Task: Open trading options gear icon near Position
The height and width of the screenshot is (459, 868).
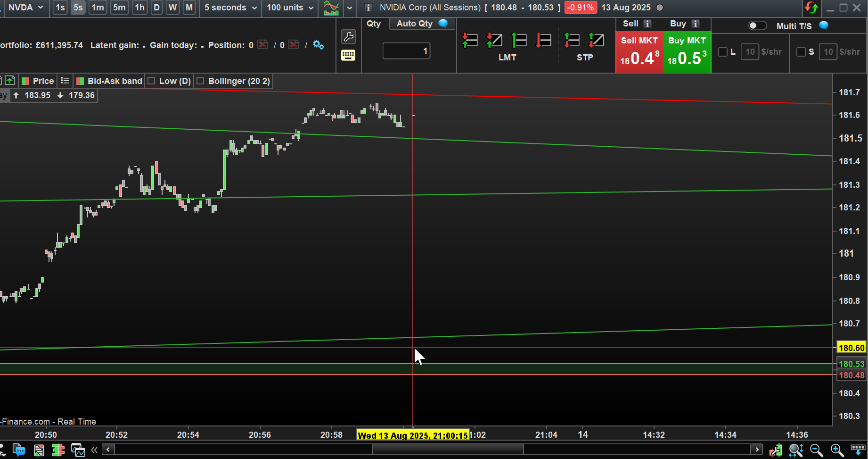Action: 319,45
